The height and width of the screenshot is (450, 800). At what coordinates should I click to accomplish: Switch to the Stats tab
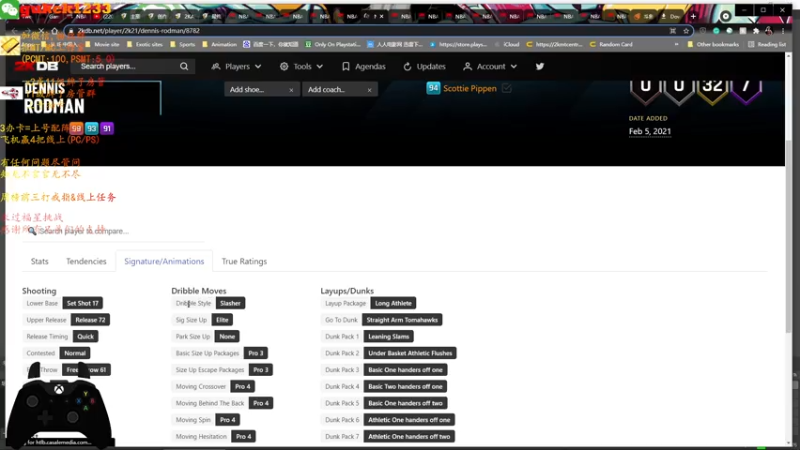coord(39,261)
